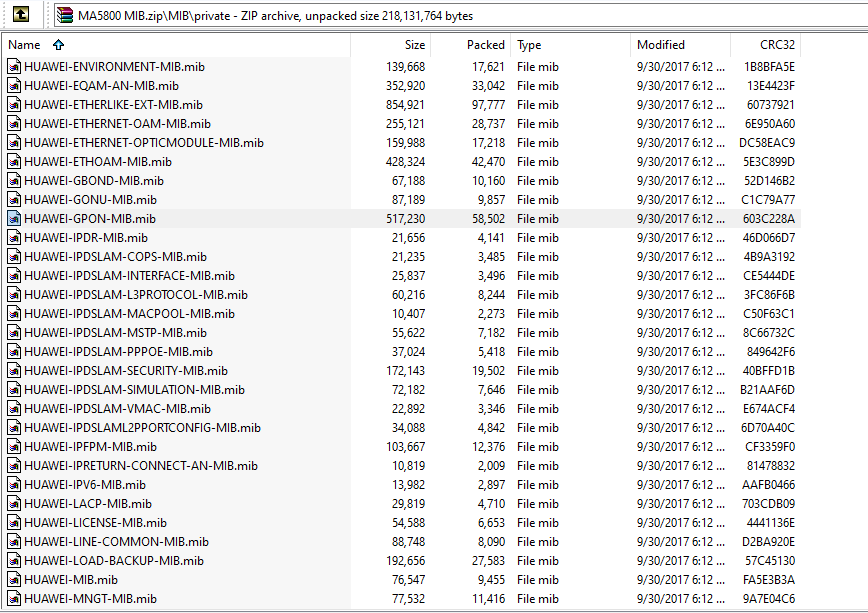868x613 pixels.
Task: Select the HUAWEI-IPRETURN-CONNECT-AN-MIB.mib file icon
Action: (14, 466)
